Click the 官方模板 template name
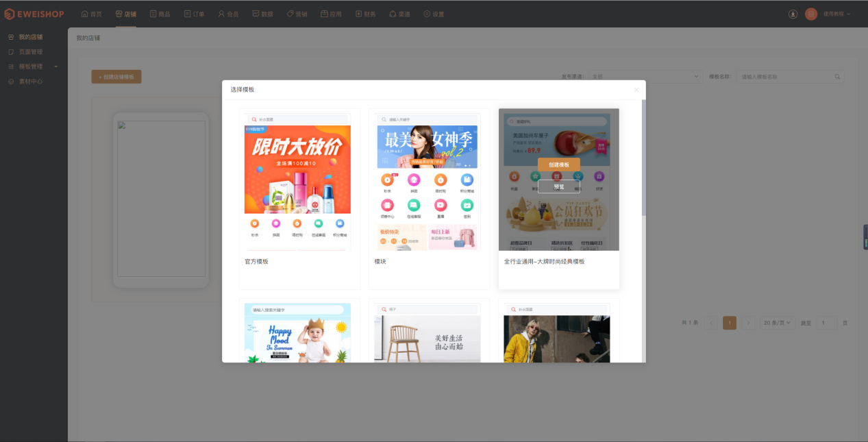The width and height of the screenshot is (868, 442). (x=256, y=262)
